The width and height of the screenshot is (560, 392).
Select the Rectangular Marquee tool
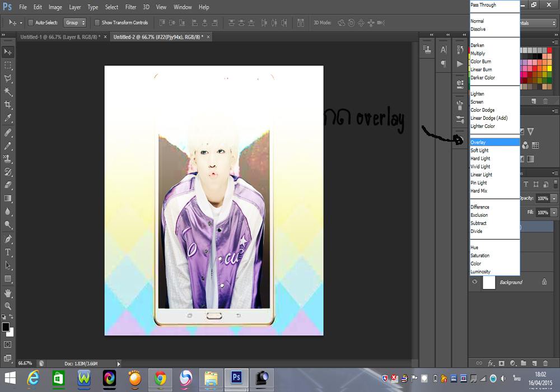(x=8, y=65)
